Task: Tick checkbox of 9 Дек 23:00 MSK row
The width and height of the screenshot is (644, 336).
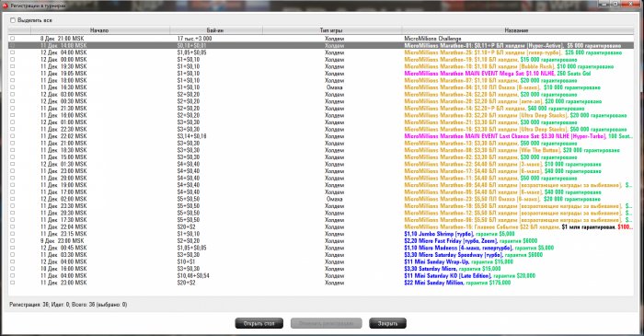Action: point(12,240)
